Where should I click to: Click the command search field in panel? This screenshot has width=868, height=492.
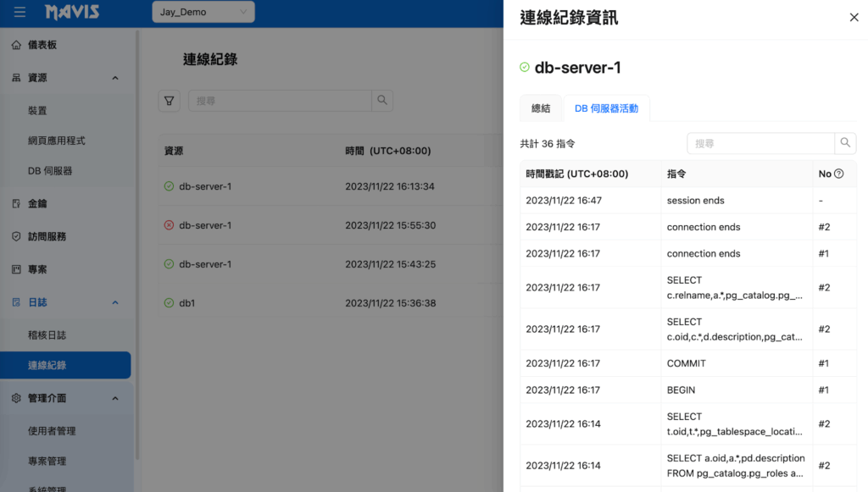click(760, 144)
